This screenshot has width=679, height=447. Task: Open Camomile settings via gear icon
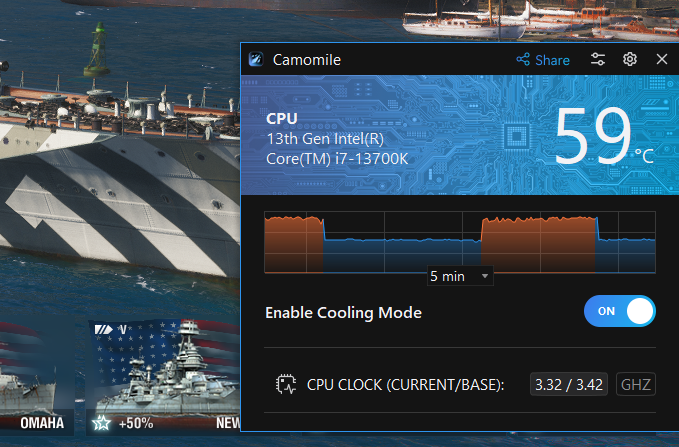(x=630, y=59)
